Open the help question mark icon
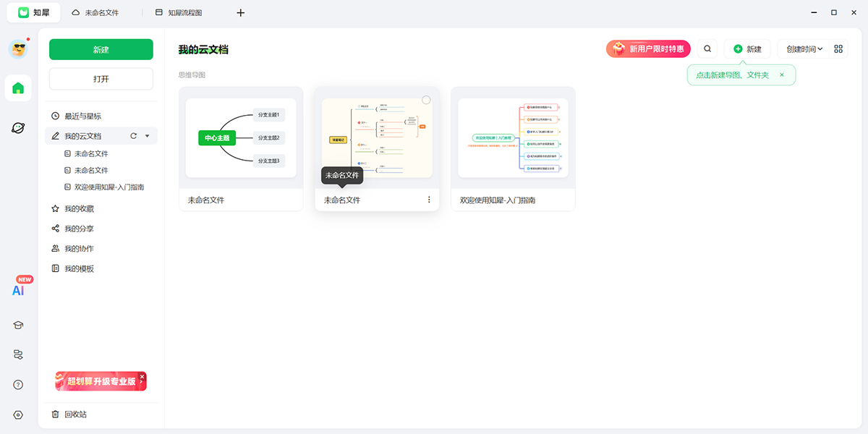Viewport: 868px width, 434px height. (x=18, y=385)
